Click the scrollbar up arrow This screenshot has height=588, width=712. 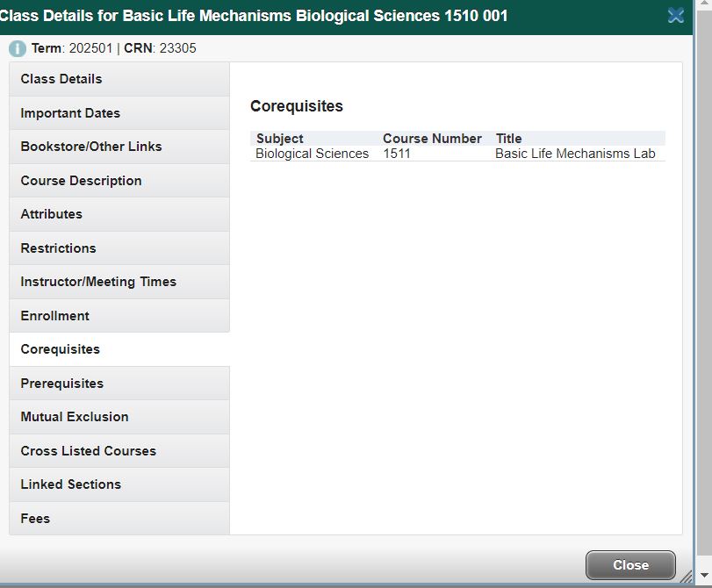tap(704, 3)
